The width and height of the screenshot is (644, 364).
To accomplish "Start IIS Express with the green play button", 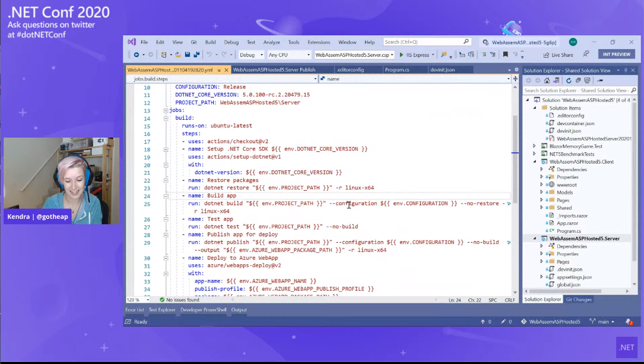I will click(x=401, y=55).
